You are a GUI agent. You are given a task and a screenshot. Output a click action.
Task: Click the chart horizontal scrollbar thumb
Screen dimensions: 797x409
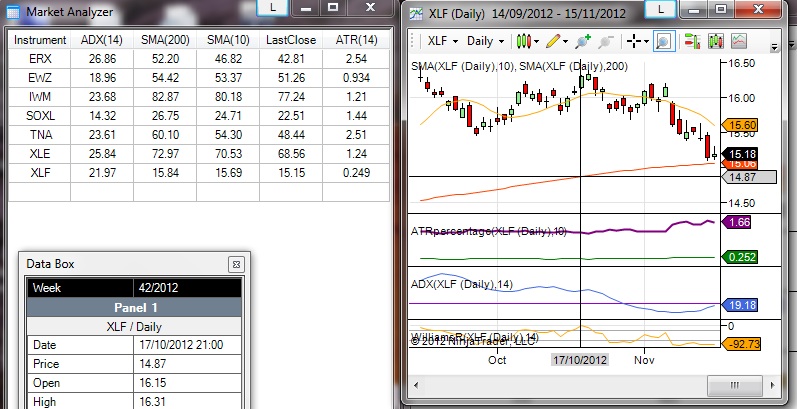click(734, 385)
